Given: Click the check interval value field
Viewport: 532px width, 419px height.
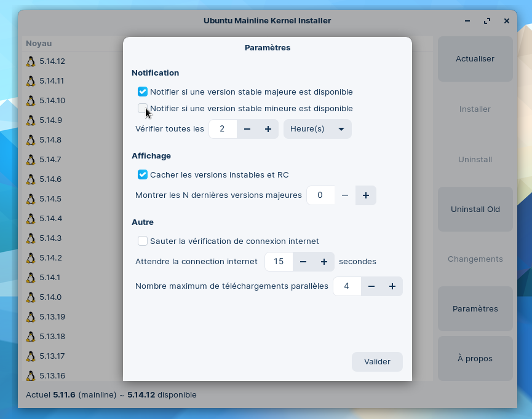Looking at the screenshot, I should 223,129.
